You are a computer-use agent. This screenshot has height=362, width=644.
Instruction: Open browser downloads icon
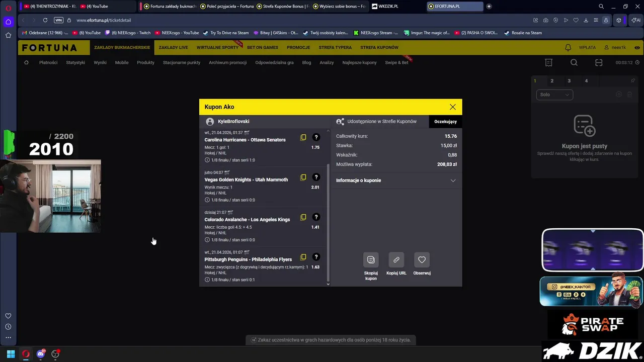click(586, 20)
